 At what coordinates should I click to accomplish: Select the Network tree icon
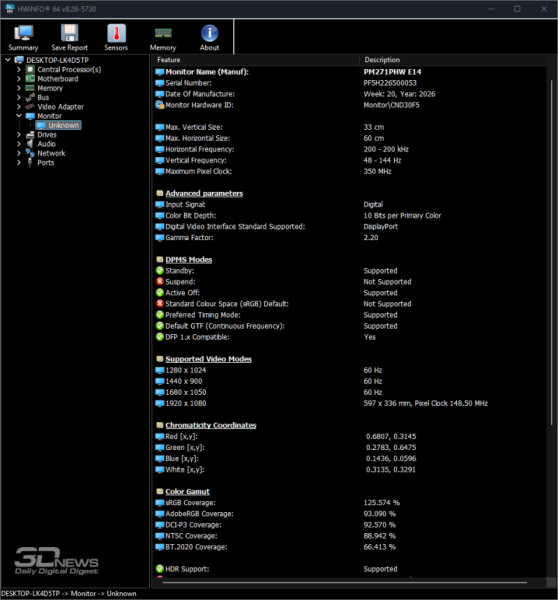click(x=30, y=153)
